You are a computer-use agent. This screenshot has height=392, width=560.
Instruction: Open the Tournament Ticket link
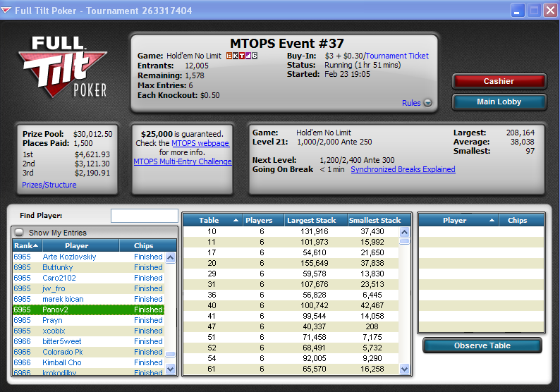point(397,56)
